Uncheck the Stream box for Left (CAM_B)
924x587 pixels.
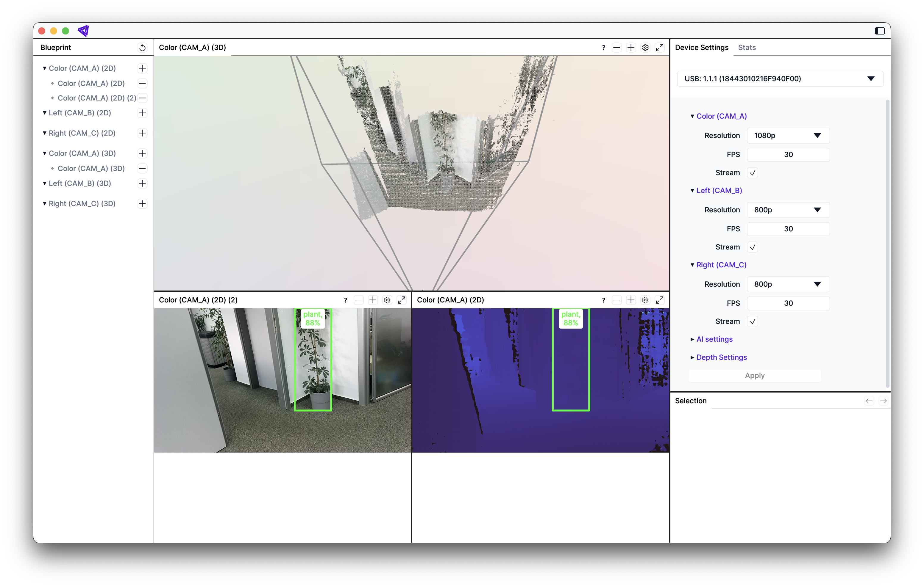point(753,247)
